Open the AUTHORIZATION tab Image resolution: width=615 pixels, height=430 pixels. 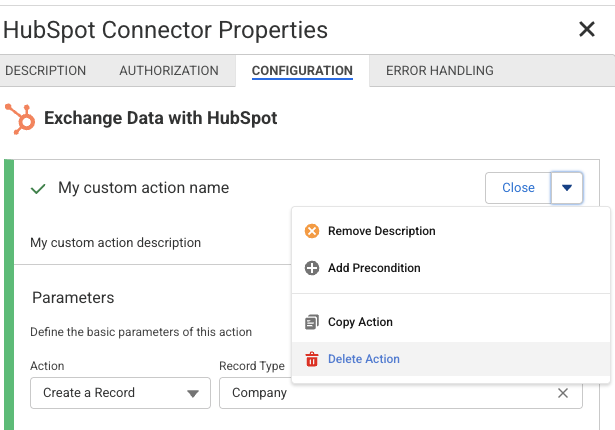(x=169, y=71)
